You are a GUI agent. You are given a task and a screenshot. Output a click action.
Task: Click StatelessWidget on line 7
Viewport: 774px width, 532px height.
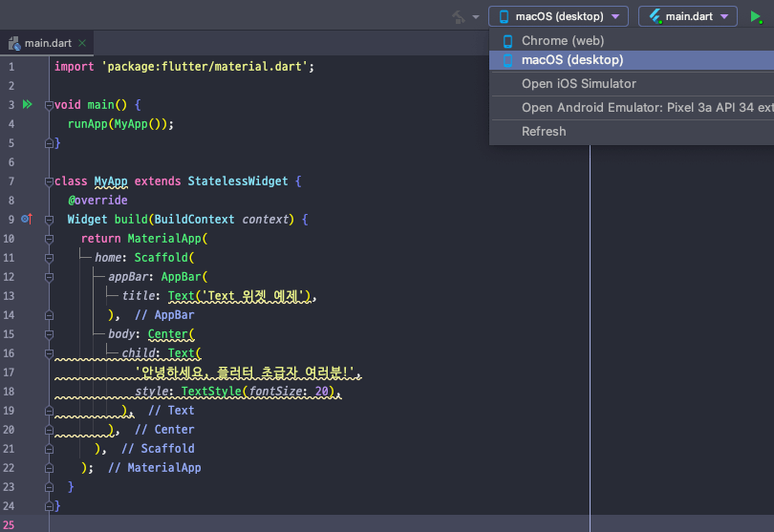click(x=237, y=181)
